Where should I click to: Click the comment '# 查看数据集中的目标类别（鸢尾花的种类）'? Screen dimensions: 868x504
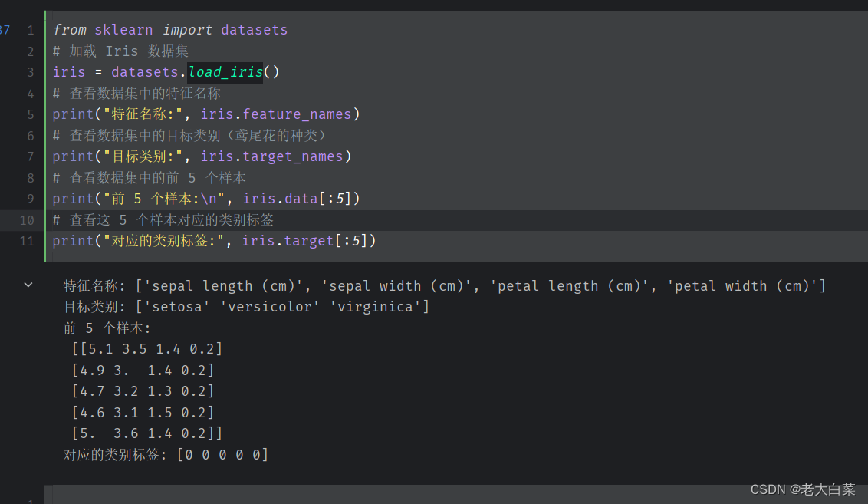189,136
